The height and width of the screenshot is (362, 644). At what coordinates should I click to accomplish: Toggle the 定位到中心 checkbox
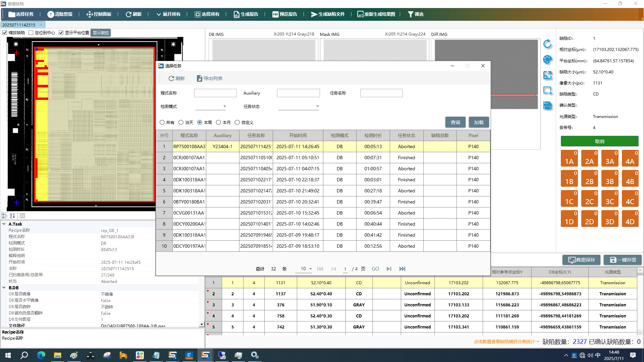[x=31, y=33]
